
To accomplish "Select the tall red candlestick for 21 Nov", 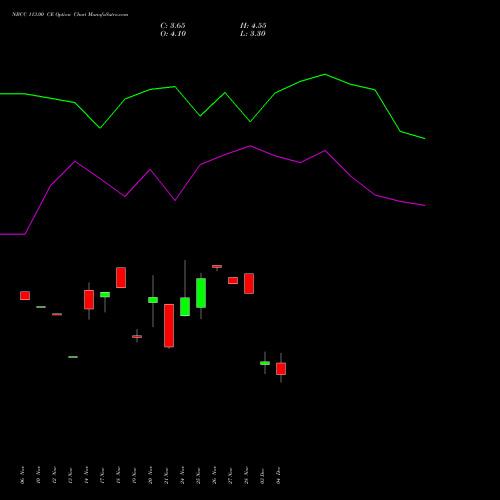I will click(169, 326).
